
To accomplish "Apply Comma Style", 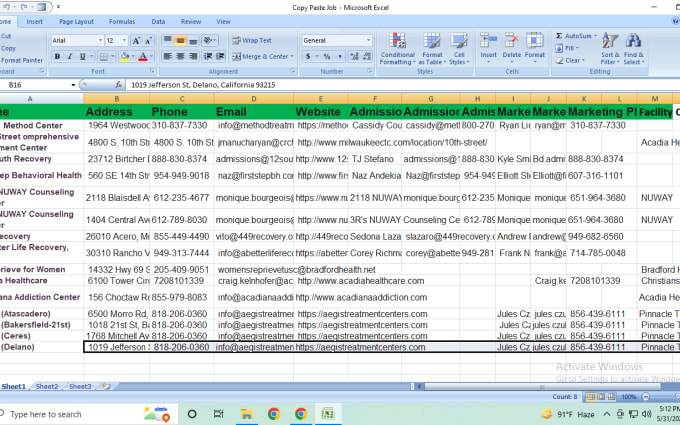I will [340, 56].
